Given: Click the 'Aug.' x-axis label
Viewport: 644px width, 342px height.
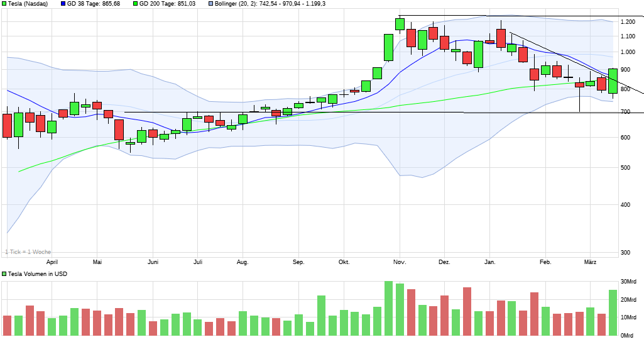Looking at the screenshot, I should (x=243, y=262).
